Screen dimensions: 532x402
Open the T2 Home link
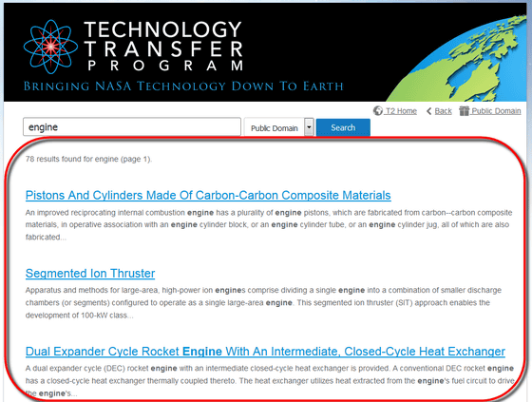tap(401, 111)
